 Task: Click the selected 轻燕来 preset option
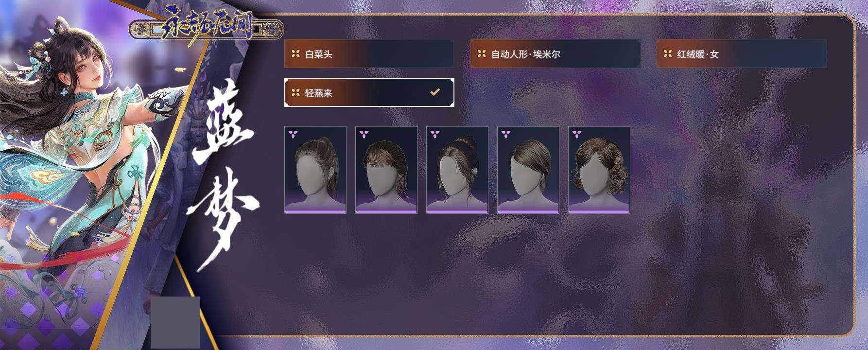click(369, 92)
